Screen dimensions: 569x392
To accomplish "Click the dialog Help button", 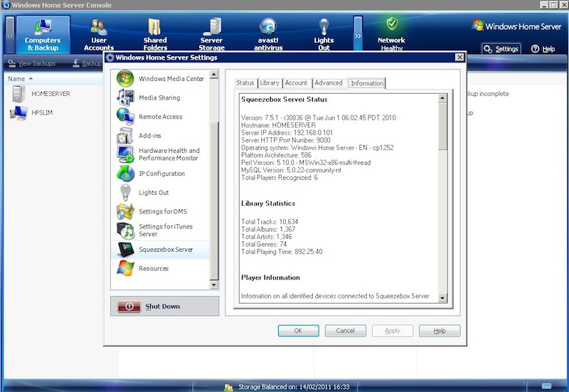I will [x=440, y=331].
